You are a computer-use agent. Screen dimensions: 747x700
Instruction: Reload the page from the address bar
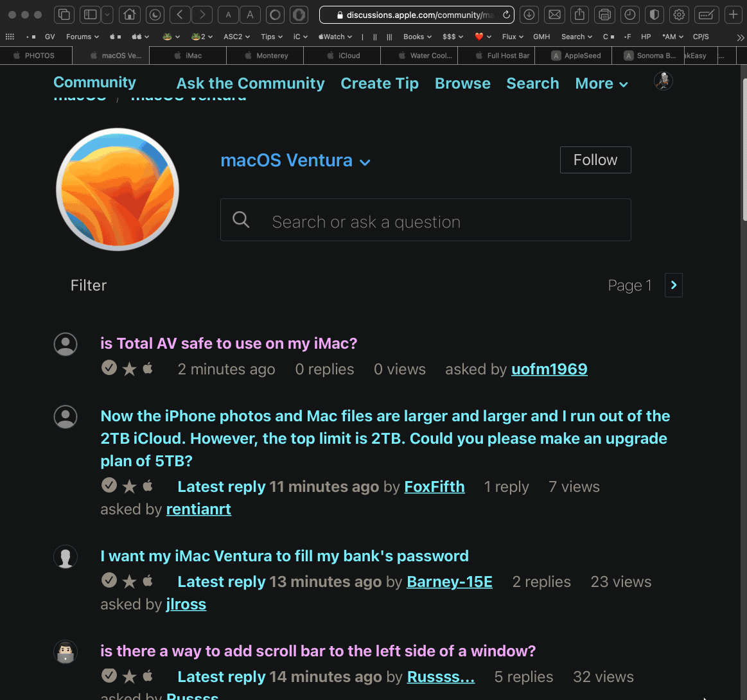click(x=506, y=15)
